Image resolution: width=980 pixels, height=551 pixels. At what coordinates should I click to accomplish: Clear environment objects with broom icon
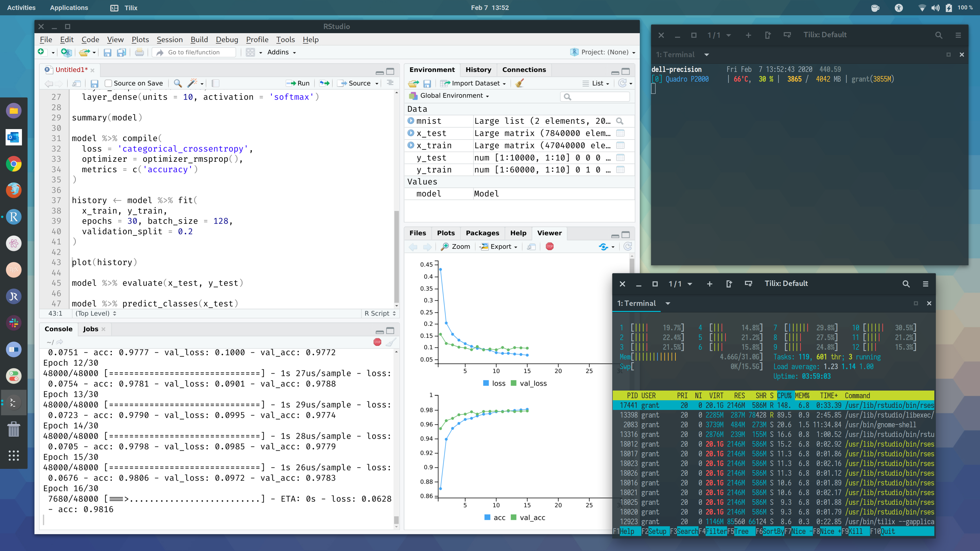click(x=520, y=83)
